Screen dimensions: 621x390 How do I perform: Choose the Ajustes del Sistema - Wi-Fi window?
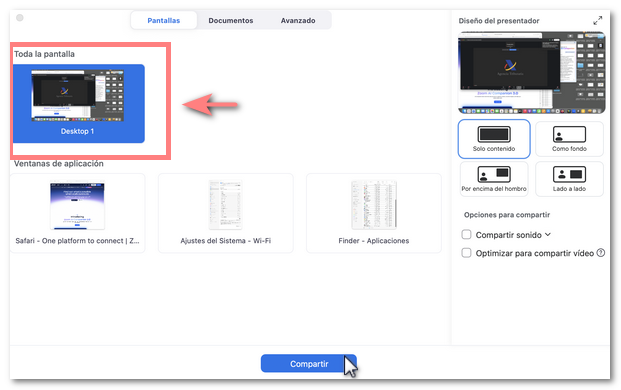[x=225, y=213]
